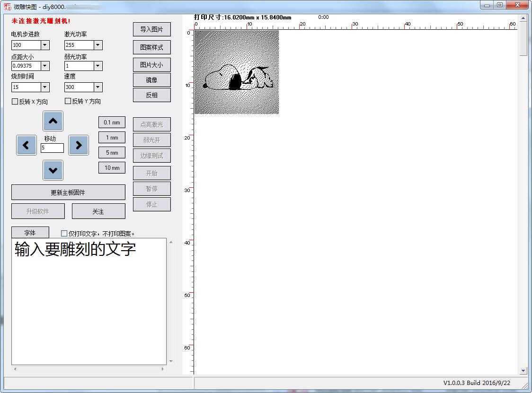Click the 移动 distance input field

tap(52, 148)
